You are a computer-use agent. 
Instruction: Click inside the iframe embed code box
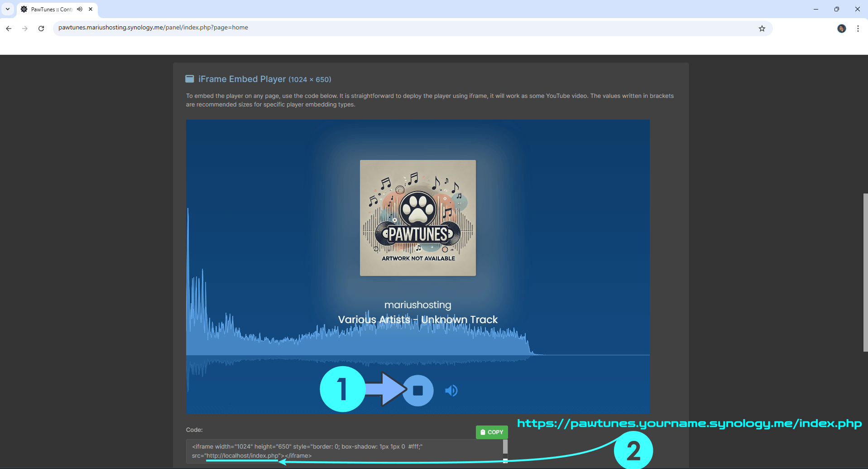point(346,451)
